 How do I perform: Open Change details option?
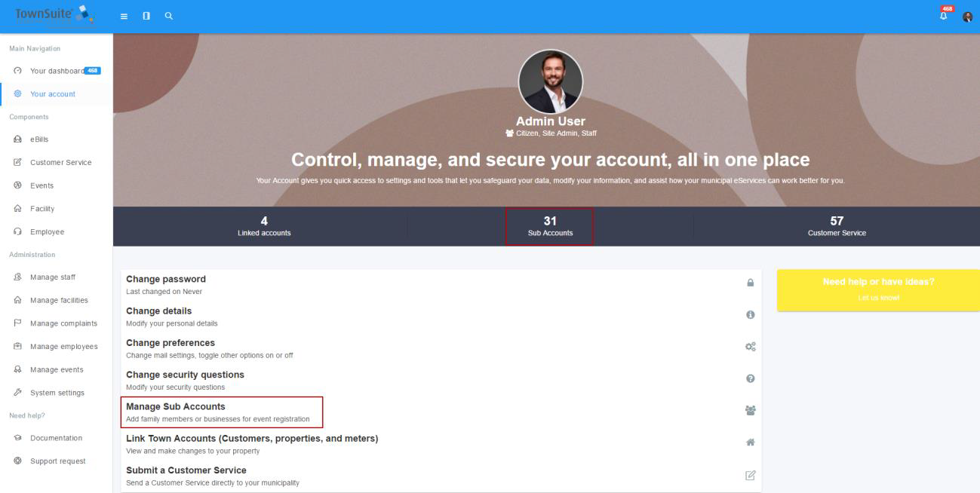441,317
